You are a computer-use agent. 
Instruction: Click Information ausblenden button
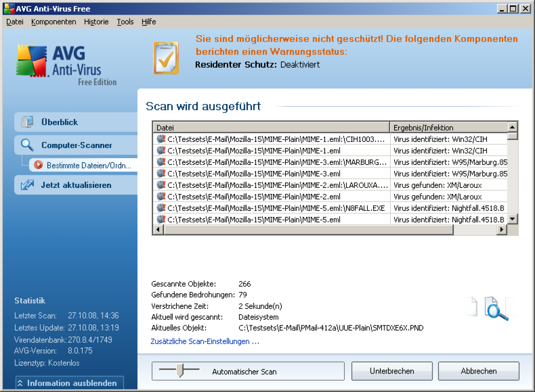70,383
